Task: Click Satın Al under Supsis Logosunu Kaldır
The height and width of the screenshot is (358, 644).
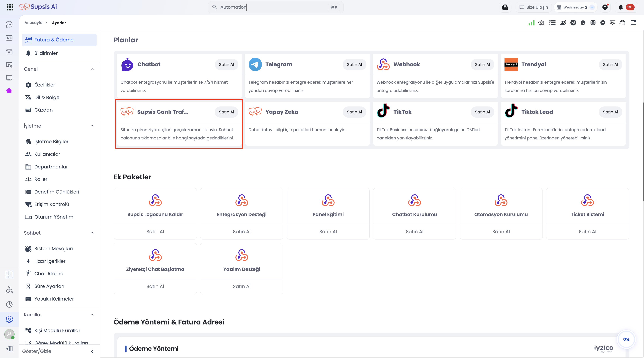Action: pos(155,232)
